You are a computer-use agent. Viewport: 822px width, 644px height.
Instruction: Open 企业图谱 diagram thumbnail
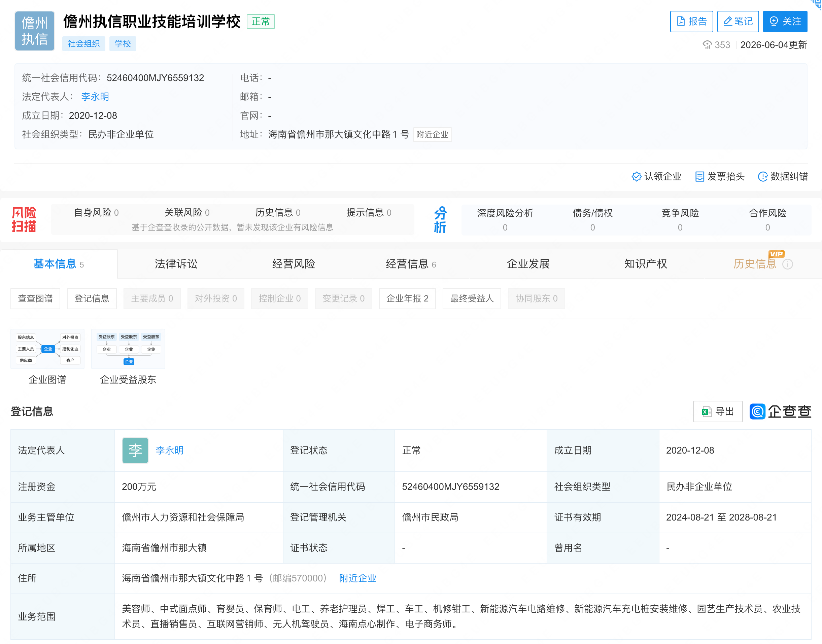(x=47, y=349)
